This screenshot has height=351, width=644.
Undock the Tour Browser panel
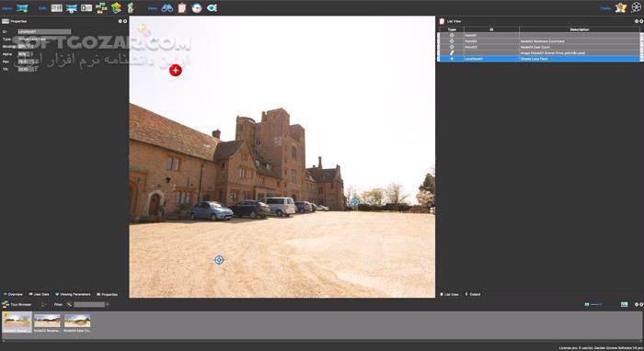pos(637,305)
